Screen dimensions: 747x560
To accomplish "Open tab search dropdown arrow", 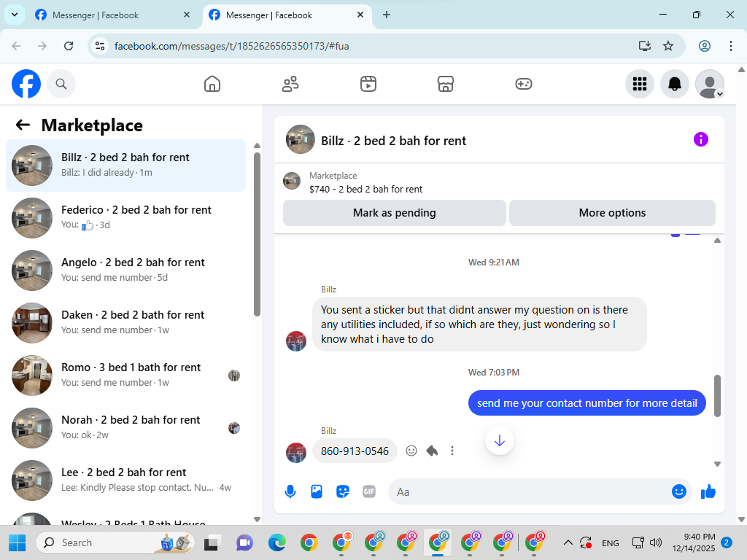I will (15, 15).
